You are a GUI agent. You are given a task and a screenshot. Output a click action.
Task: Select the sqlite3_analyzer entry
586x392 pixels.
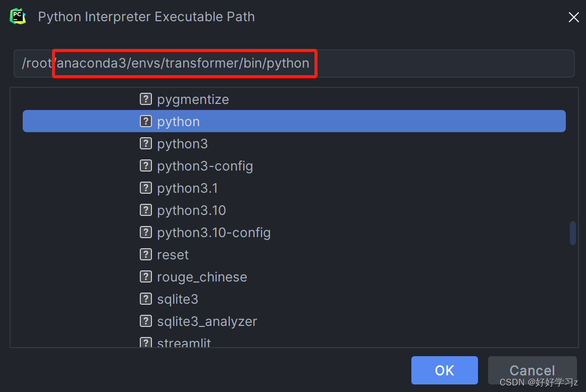click(x=207, y=321)
